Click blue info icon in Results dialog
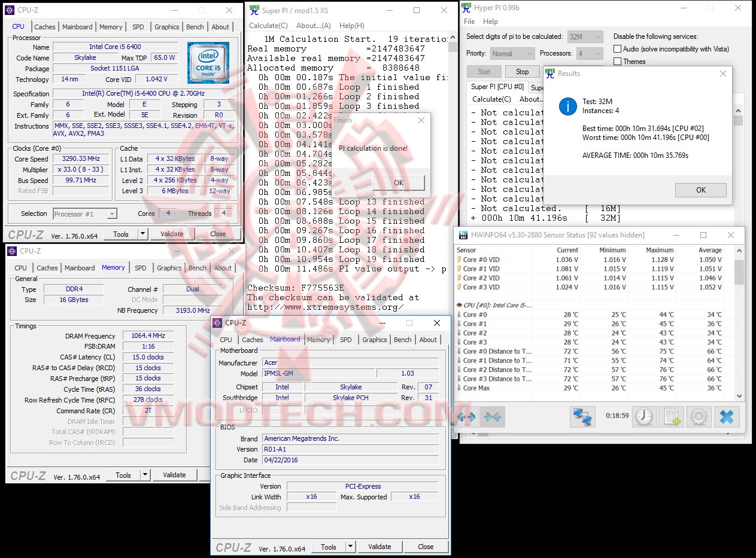Image resolution: width=756 pixels, height=558 pixels. point(567,106)
